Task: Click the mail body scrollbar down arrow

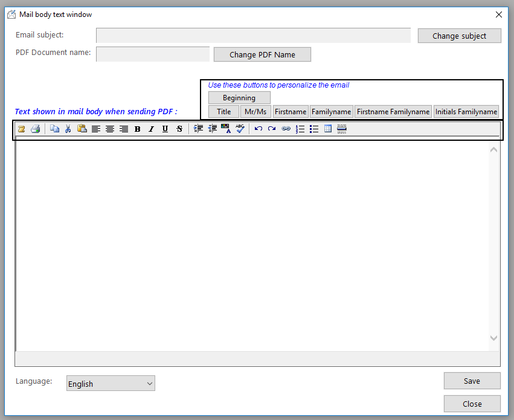Action: pos(493,338)
